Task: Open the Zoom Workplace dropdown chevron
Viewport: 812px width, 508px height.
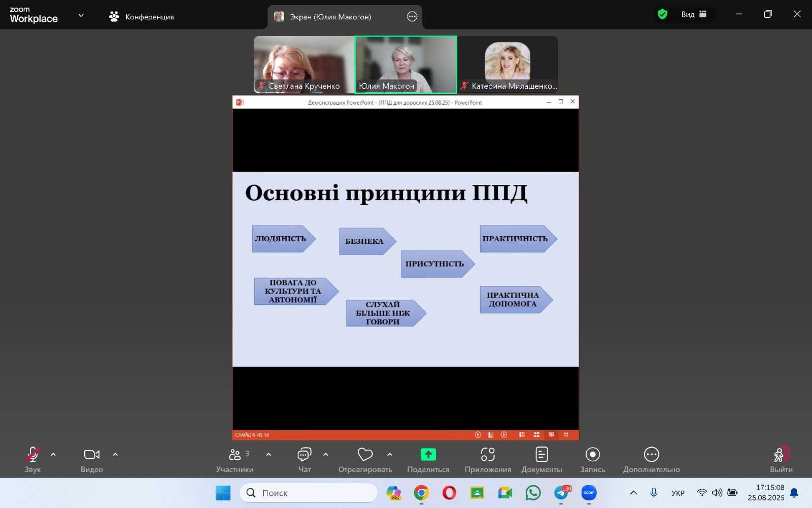Action: coord(81,15)
